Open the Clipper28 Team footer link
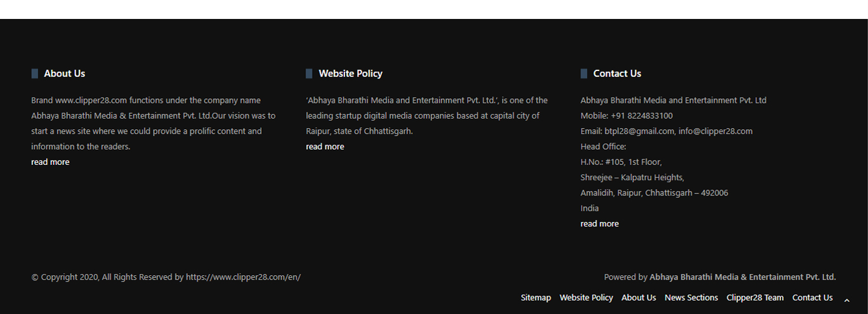The image size is (868, 314). click(754, 298)
